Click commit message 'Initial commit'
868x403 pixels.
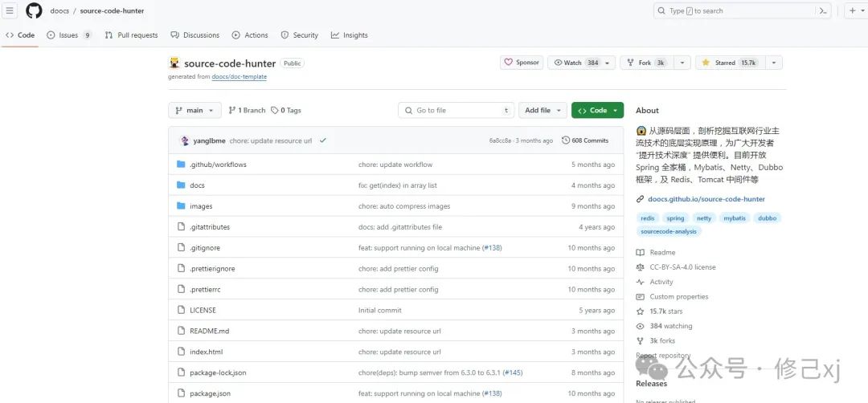[x=379, y=310]
